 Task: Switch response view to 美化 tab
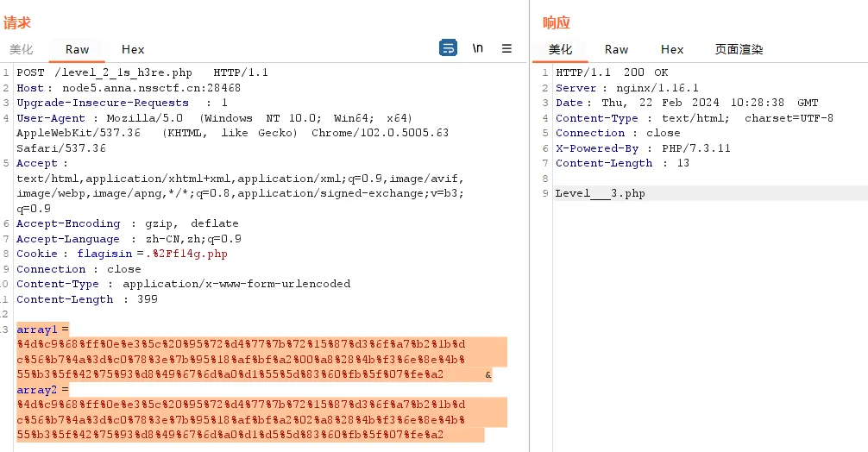pos(561,49)
